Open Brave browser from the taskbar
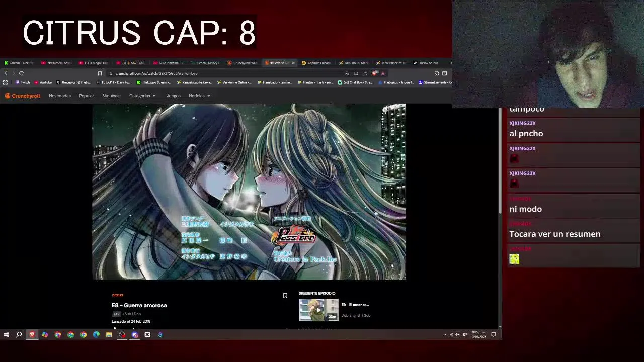 click(x=32, y=334)
